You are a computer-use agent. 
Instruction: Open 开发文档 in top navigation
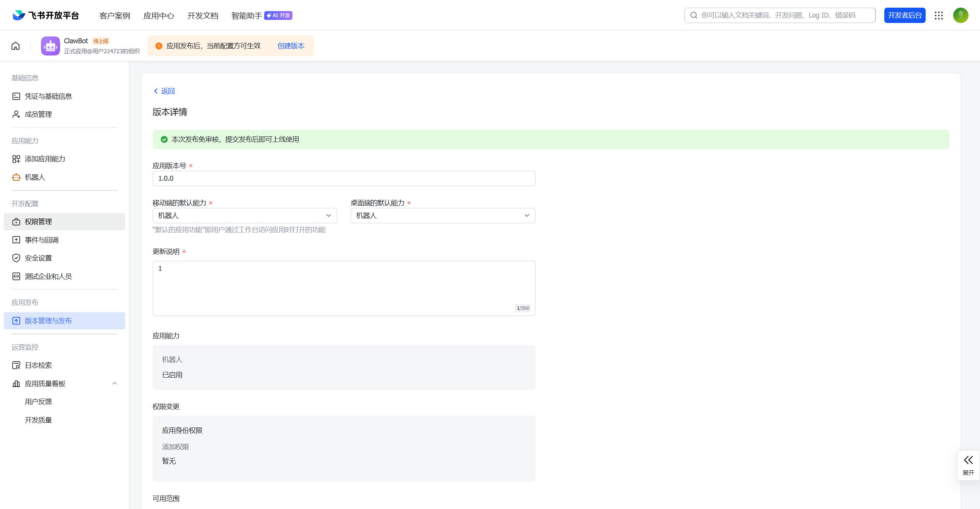tap(203, 16)
